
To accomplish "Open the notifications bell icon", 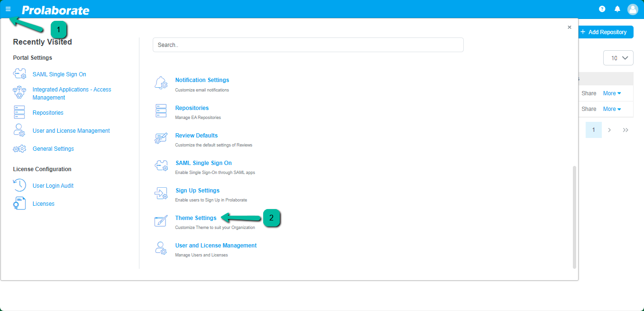I will coord(617,9).
